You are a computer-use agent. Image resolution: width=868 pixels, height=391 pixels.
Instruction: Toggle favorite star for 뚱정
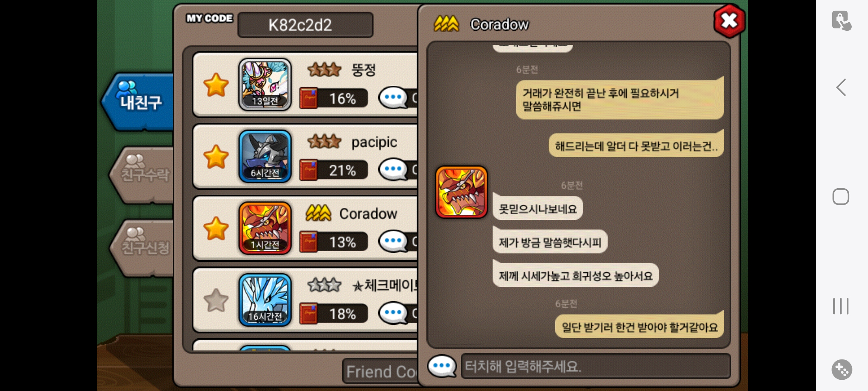click(216, 85)
